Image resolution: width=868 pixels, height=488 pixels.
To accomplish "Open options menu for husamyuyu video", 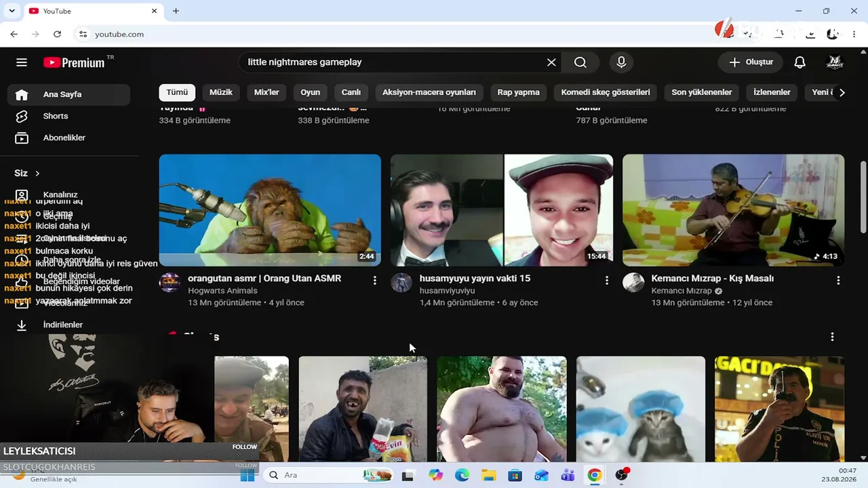I will click(x=606, y=280).
